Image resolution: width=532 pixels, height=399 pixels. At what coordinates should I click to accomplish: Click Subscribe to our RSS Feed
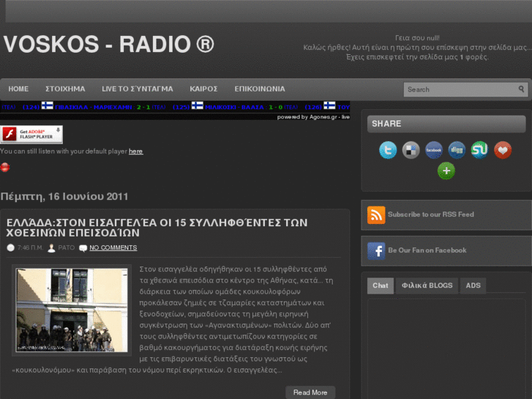[431, 215]
